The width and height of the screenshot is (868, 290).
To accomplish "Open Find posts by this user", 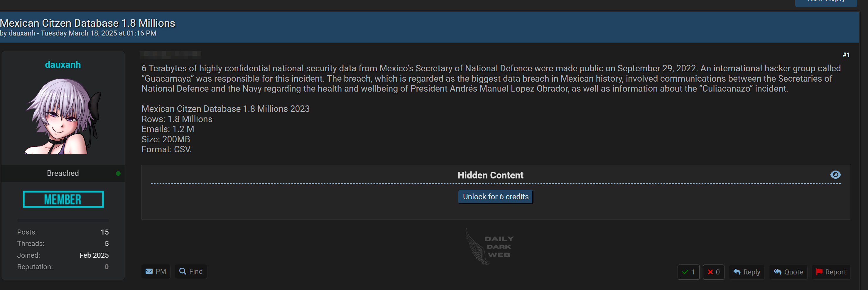I will click(191, 272).
